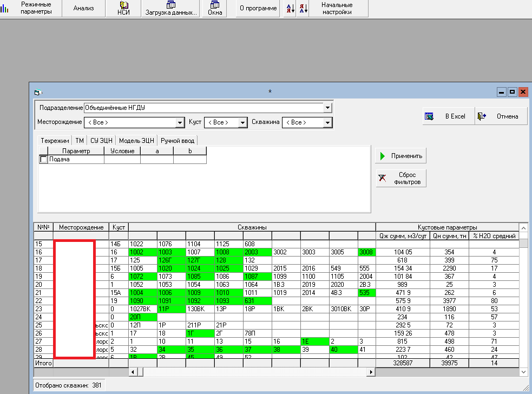Select well cell 608
Viewport: 532px width, 394px height.
[257, 244]
